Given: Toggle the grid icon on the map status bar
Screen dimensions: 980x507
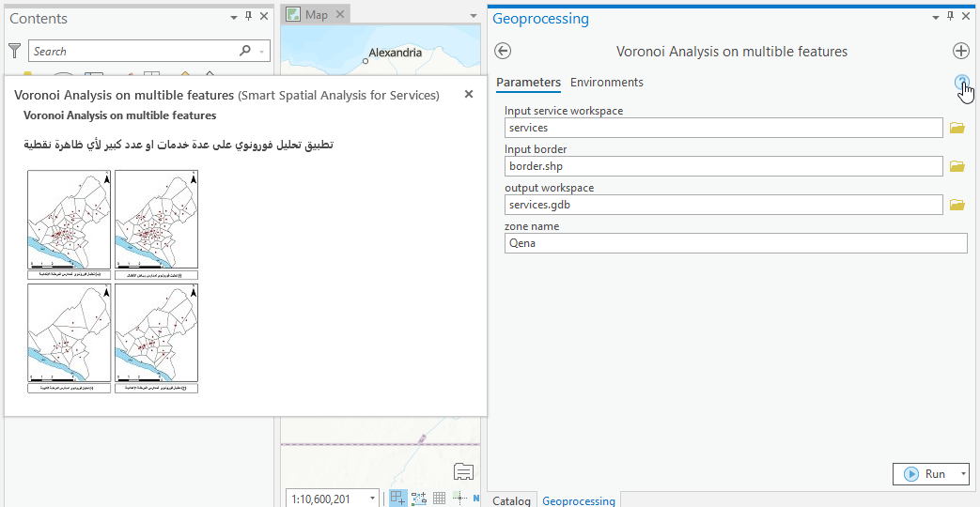Looking at the screenshot, I should 440,498.
